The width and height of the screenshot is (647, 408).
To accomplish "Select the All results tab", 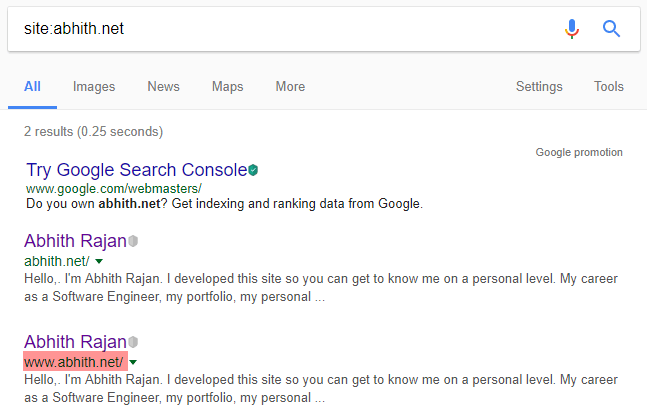I will (x=32, y=87).
